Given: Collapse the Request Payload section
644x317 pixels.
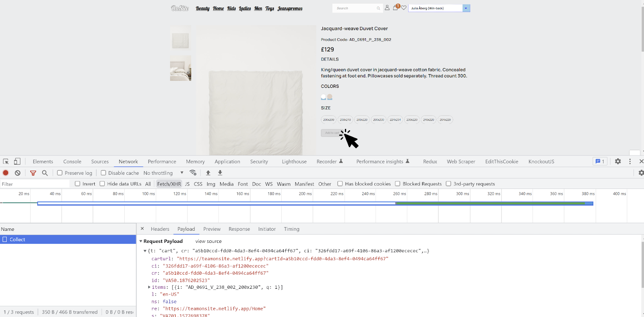Looking at the screenshot, I should (141, 241).
